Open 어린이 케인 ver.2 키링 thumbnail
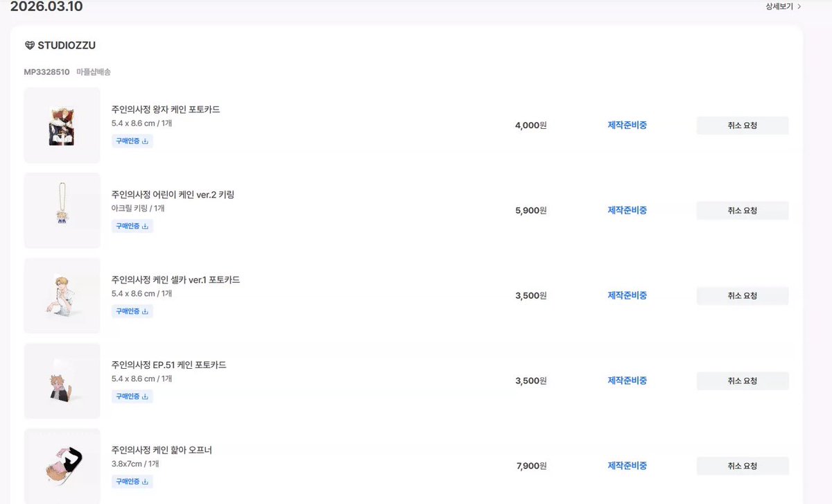Viewport: 832px width, 504px height. point(62,211)
